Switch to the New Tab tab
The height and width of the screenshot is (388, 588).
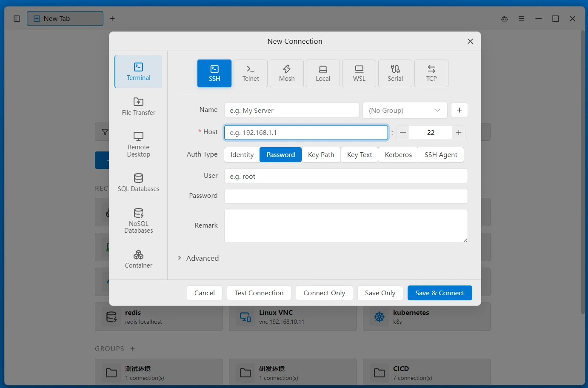(x=65, y=19)
